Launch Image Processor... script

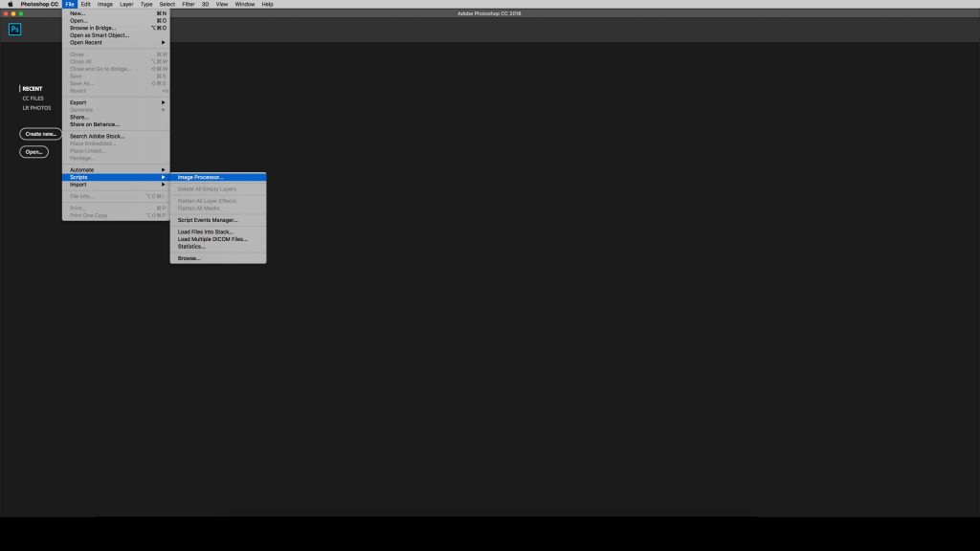(x=218, y=177)
